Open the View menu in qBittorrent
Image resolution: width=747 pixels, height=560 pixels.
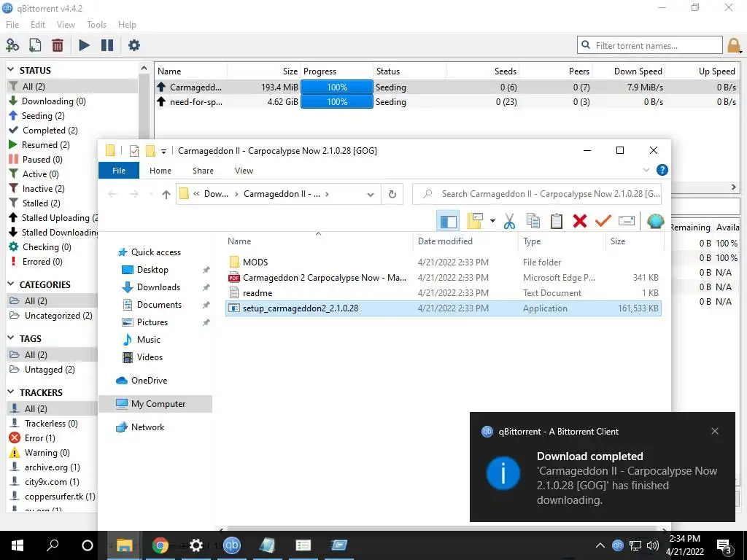[66, 24]
